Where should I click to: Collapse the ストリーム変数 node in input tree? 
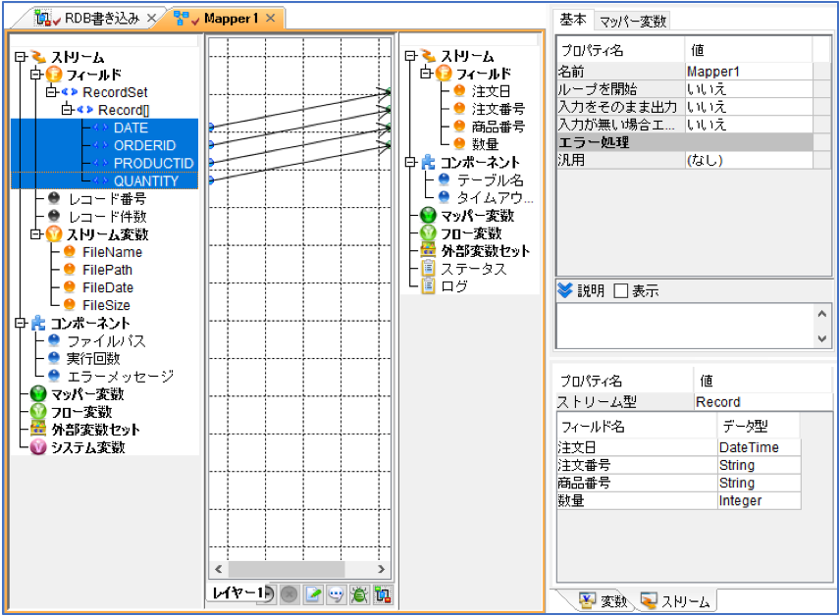pyautogui.click(x=35, y=234)
